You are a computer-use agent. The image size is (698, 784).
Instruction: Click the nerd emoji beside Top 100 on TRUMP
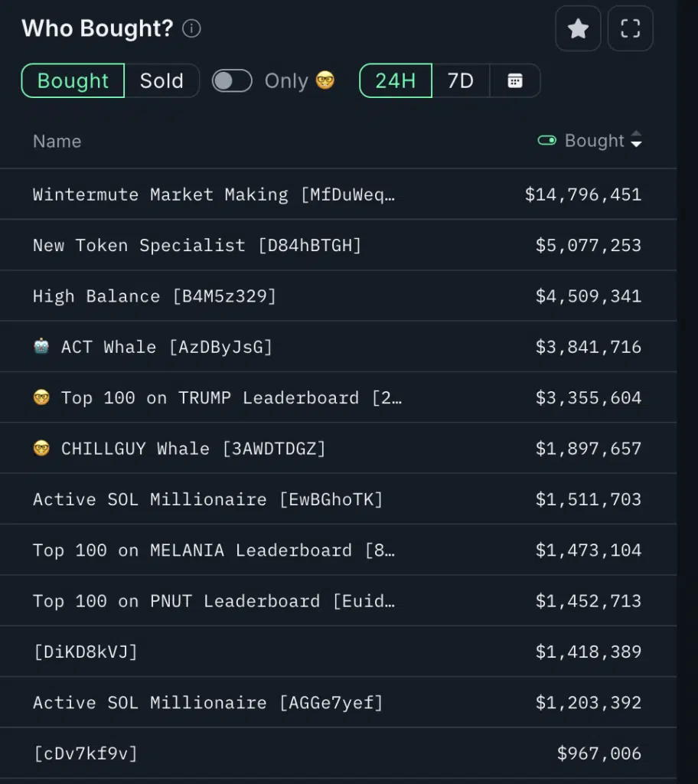41,397
